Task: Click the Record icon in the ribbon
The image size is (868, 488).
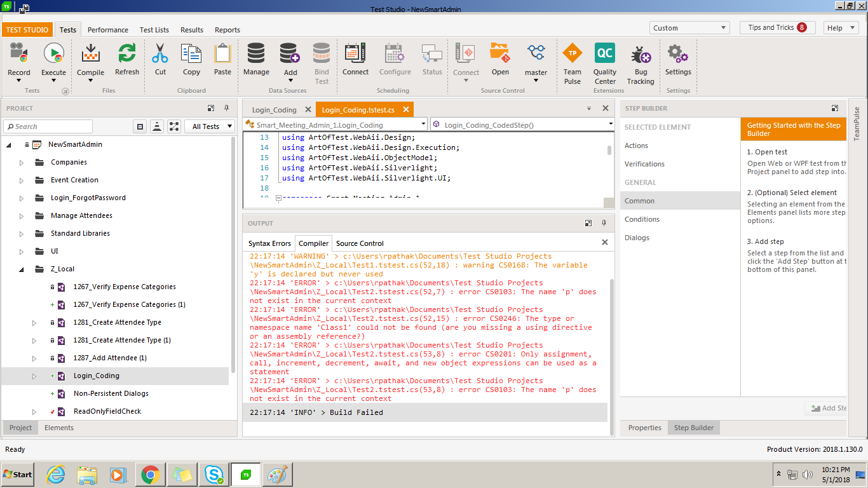Action: pyautogui.click(x=19, y=53)
